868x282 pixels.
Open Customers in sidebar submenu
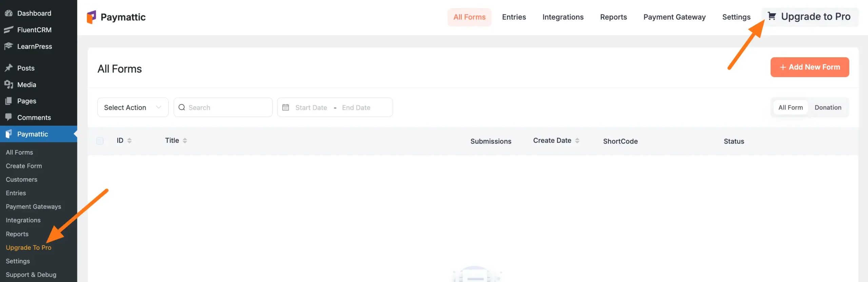tap(21, 179)
